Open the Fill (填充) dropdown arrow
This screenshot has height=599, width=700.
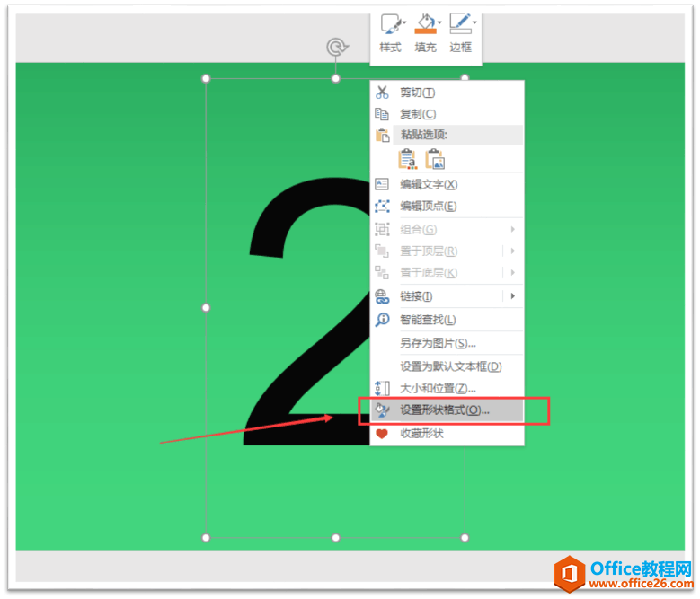click(439, 22)
